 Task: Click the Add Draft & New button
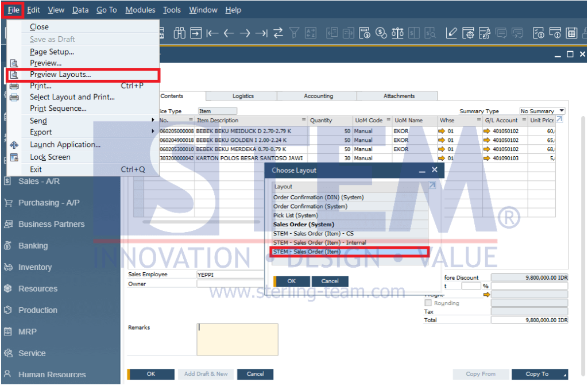coord(206,374)
